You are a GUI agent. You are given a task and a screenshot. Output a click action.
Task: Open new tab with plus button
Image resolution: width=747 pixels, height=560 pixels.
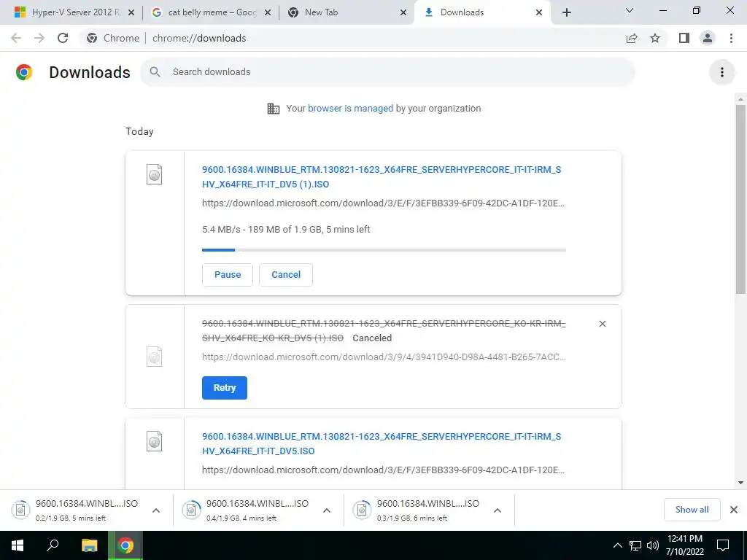(566, 12)
